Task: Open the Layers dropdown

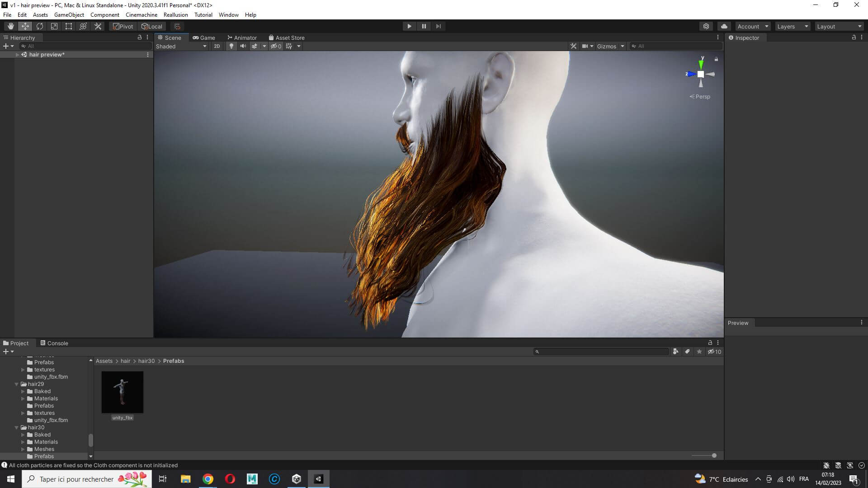Action: [792, 26]
